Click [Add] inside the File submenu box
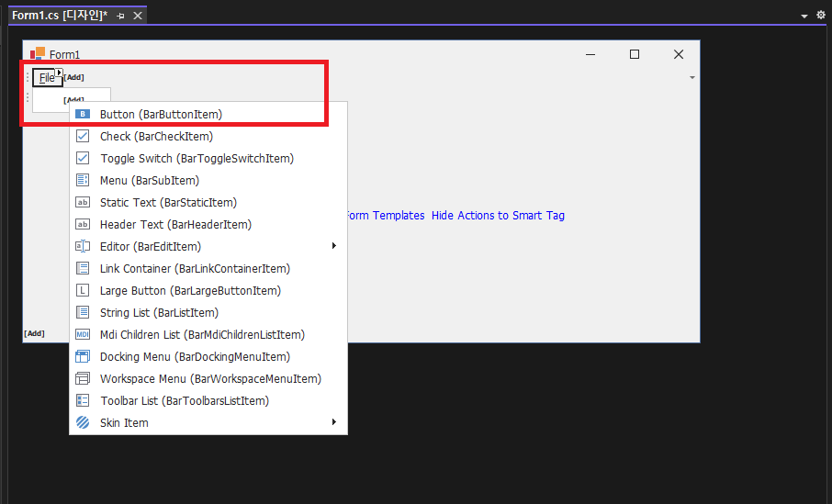Viewport: 832px width, 504px height. [x=73, y=100]
